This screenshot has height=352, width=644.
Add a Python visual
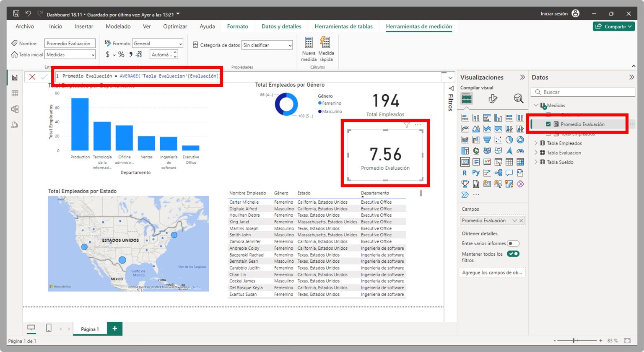coord(475,172)
